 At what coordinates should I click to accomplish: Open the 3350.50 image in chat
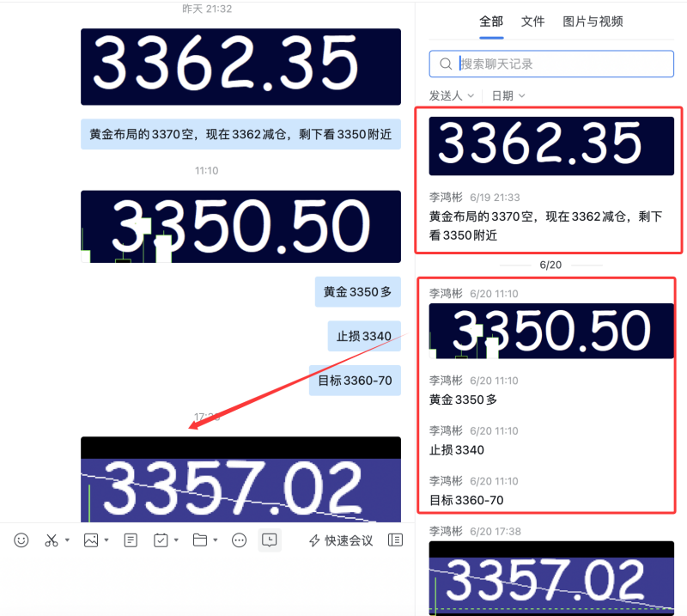(240, 227)
